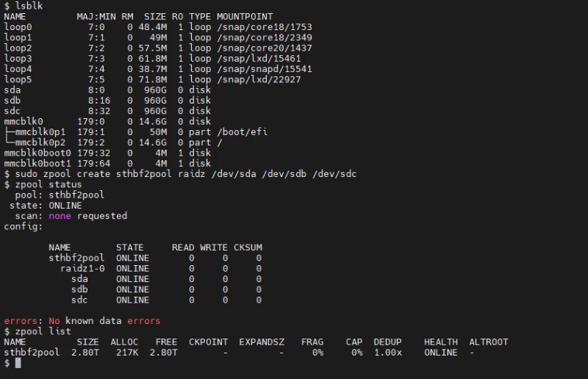588x379 pixels.
Task: Click the magenta "none" scan value
Action: click(60, 216)
